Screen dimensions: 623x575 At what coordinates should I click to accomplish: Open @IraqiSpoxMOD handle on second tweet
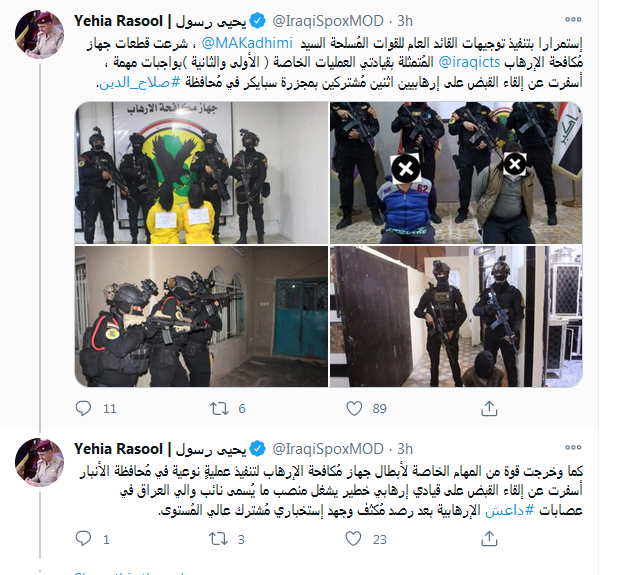[328, 449]
